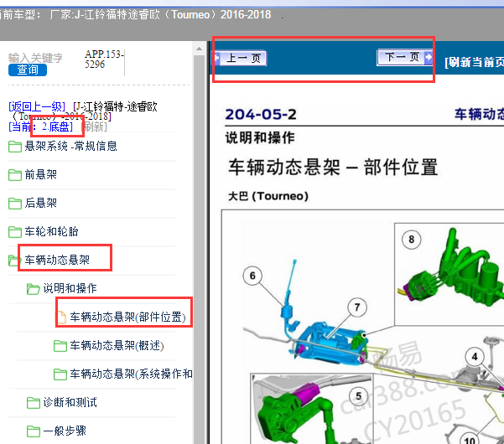504x444 pixels.
Task: Click the 大巴 (Tourneo) subtitle text
Action: (268, 196)
